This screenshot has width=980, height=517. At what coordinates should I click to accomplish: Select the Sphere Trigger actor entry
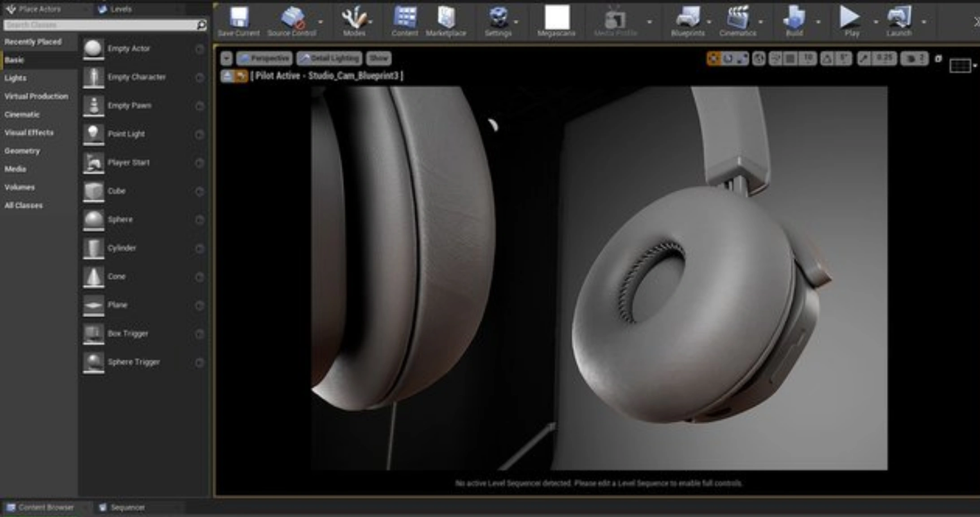[143, 362]
